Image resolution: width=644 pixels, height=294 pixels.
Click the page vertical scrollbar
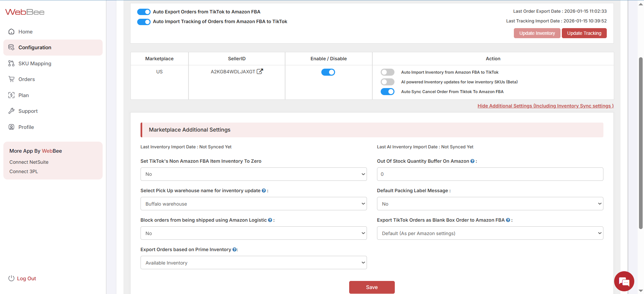click(x=641, y=144)
